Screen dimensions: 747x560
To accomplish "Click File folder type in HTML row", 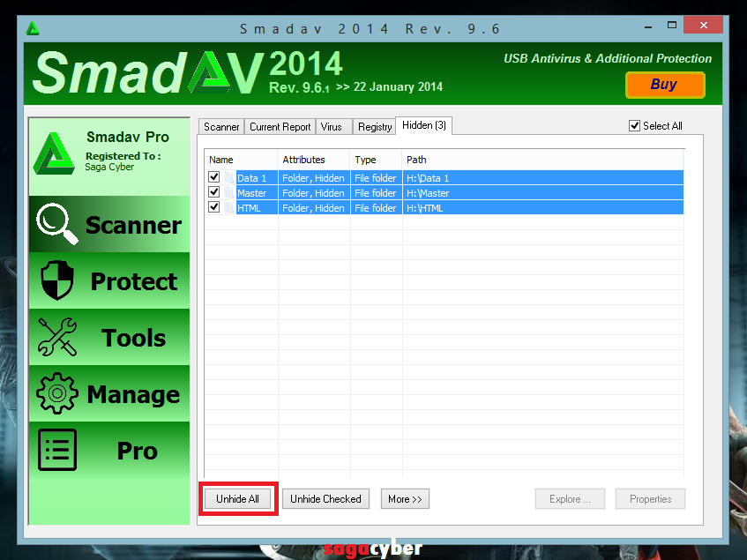I will coord(375,208).
